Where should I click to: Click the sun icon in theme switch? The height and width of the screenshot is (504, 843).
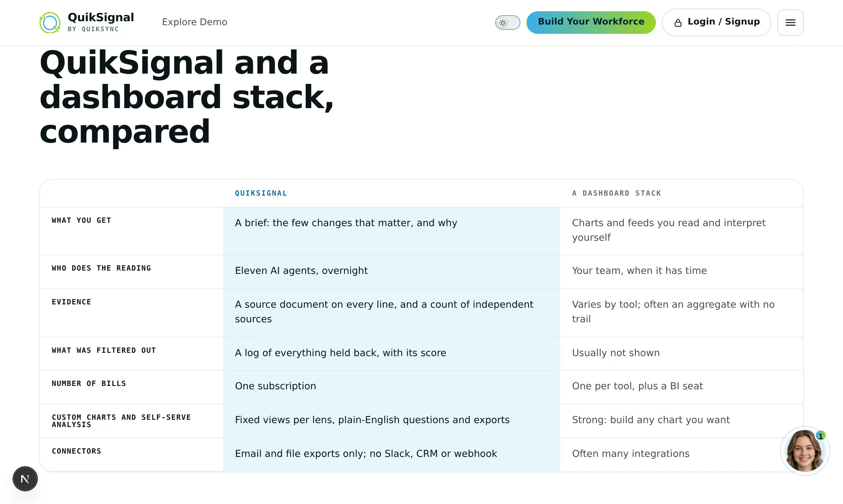tap(503, 23)
